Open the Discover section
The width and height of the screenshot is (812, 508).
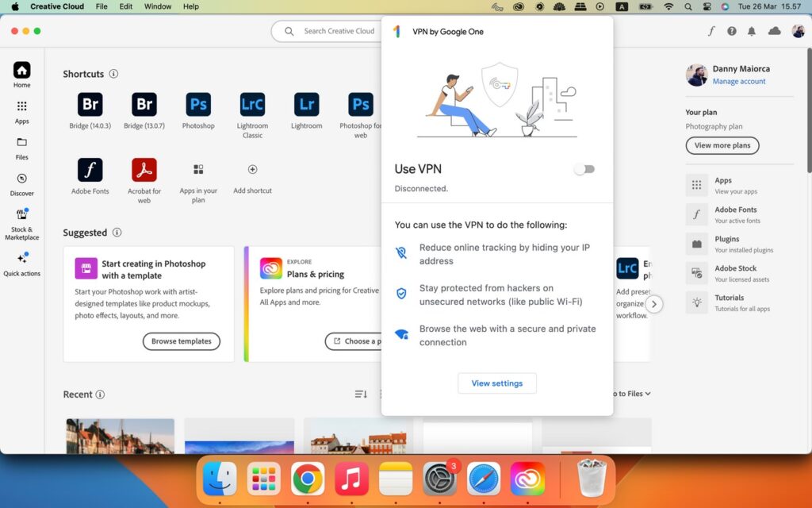click(x=21, y=184)
